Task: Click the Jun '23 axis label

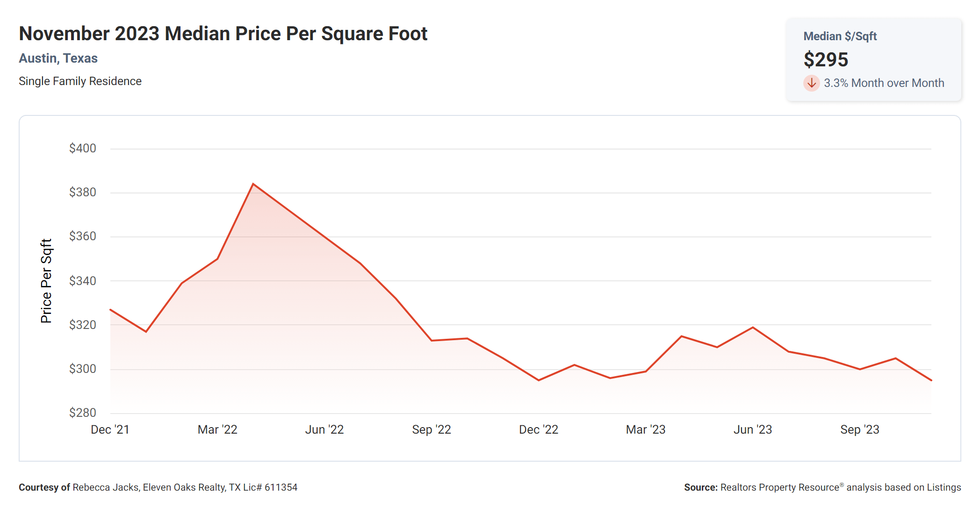Action: click(x=753, y=429)
